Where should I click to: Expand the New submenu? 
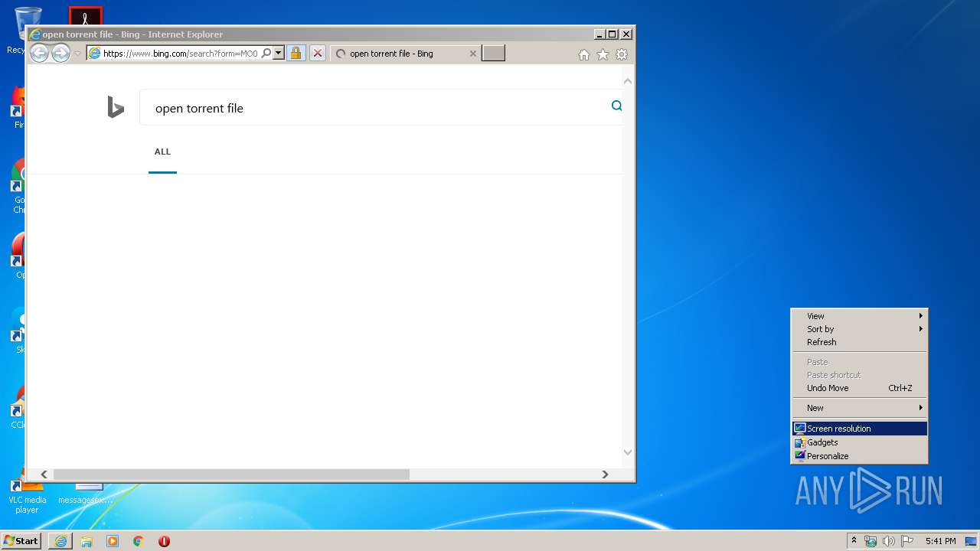[859, 408]
